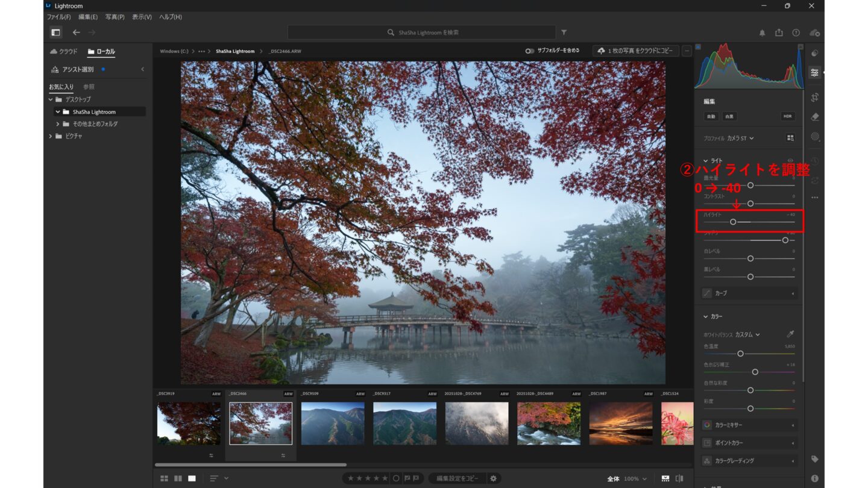
Task: Click the 編集設定をコピー button
Action: tap(458, 478)
